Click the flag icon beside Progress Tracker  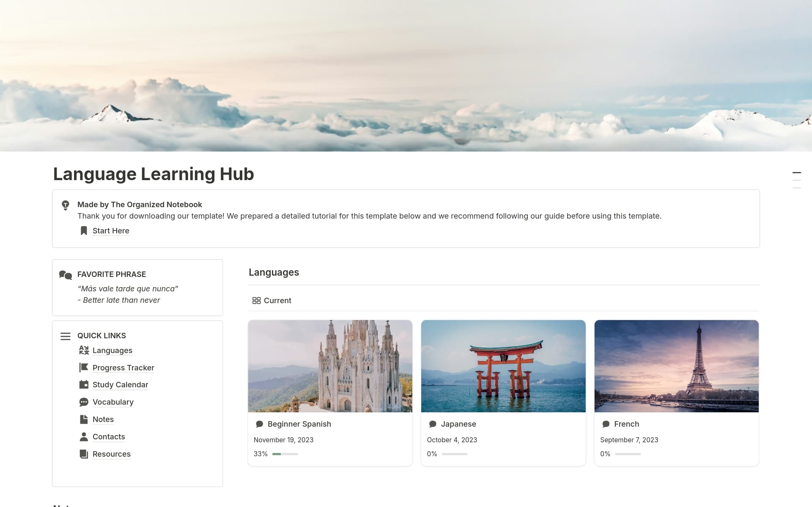84,367
